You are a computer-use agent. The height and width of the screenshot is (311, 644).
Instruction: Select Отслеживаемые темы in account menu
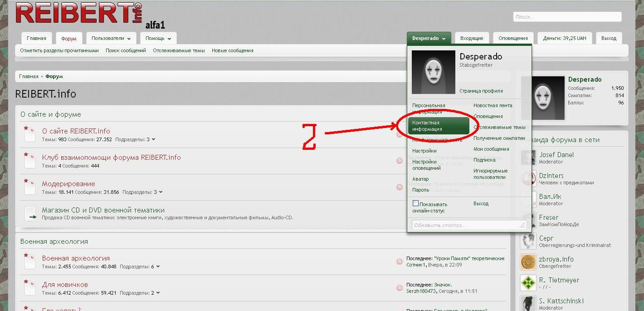pyautogui.click(x=499, y=127)
